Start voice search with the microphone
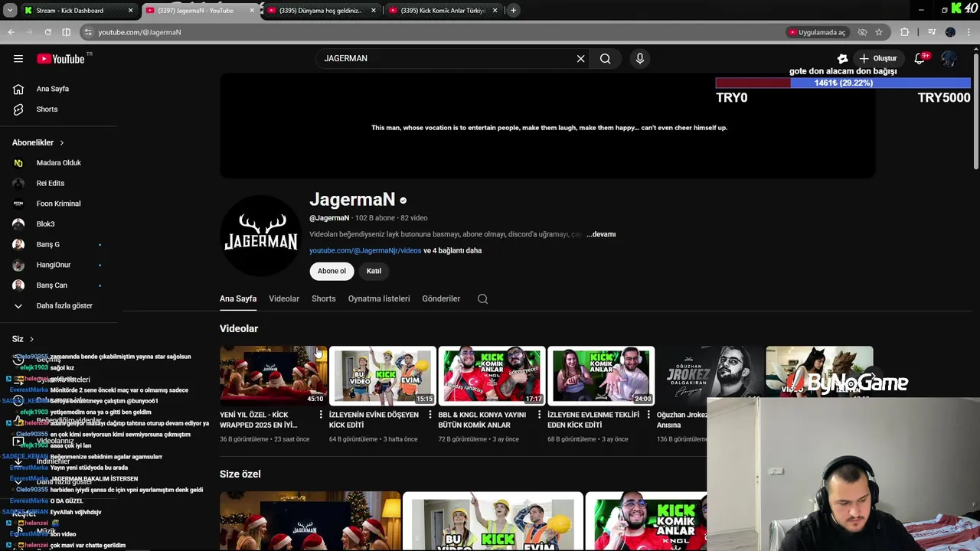The height and width of the screenshot is (551, 980). (x=640, y=58)
